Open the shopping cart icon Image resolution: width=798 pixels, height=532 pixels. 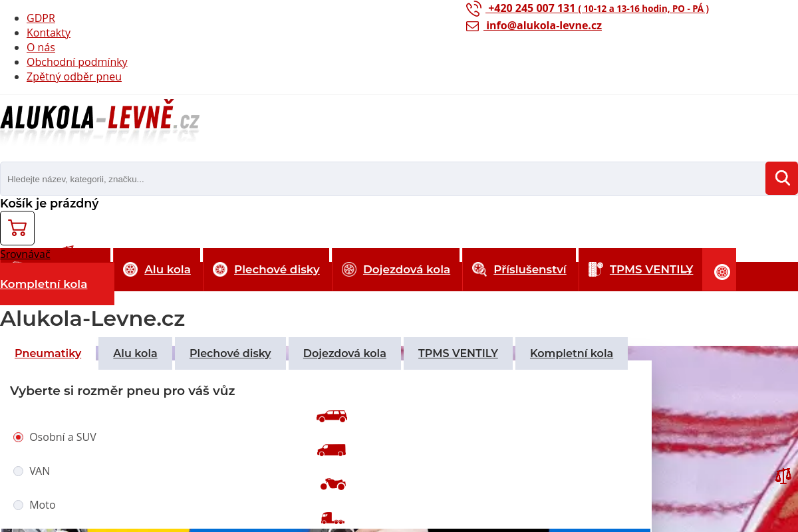pyautogui.click(x=17, y=228)
